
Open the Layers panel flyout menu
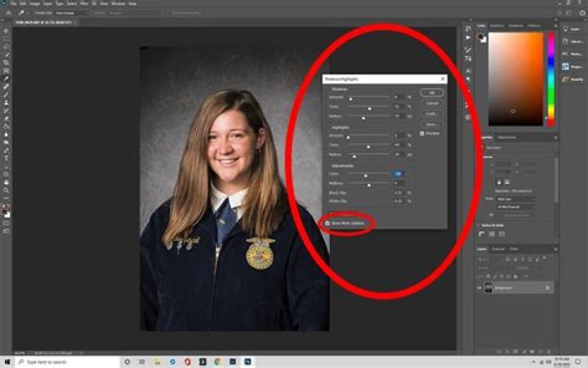point(556,249)
